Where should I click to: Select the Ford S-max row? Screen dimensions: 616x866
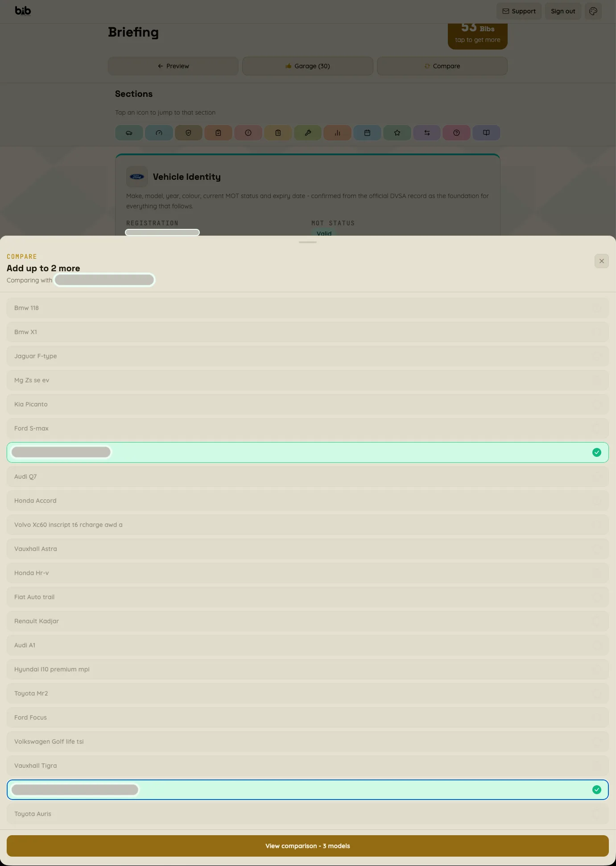tap(308, 428)
